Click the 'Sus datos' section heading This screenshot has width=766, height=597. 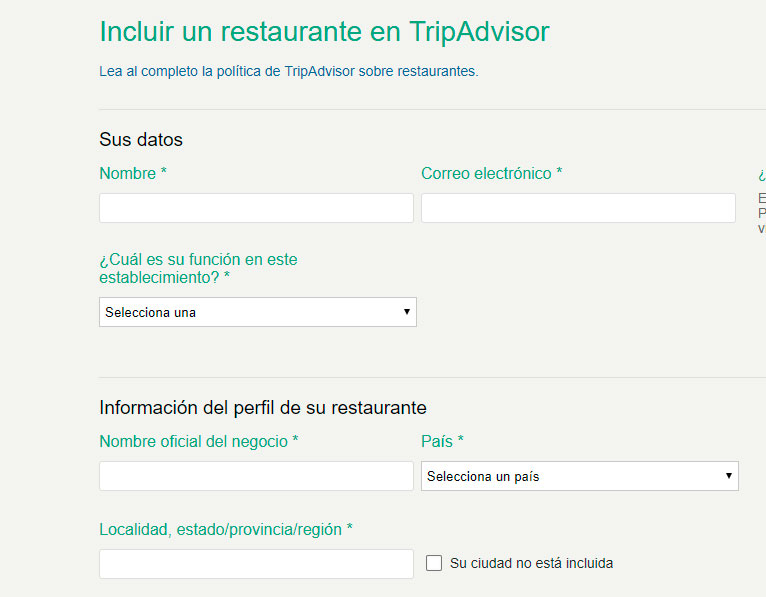tap(141, 140)
